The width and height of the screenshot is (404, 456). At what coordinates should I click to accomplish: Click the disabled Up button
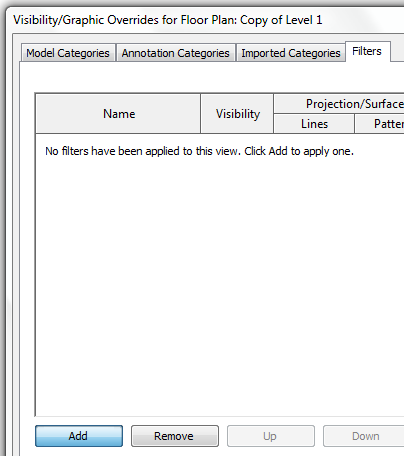[271, 436]
